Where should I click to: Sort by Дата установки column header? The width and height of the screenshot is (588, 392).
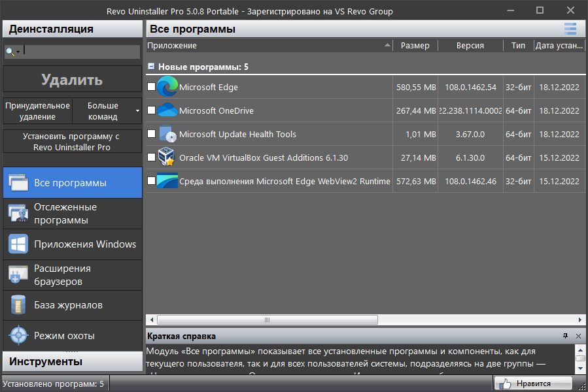[559, 45]
